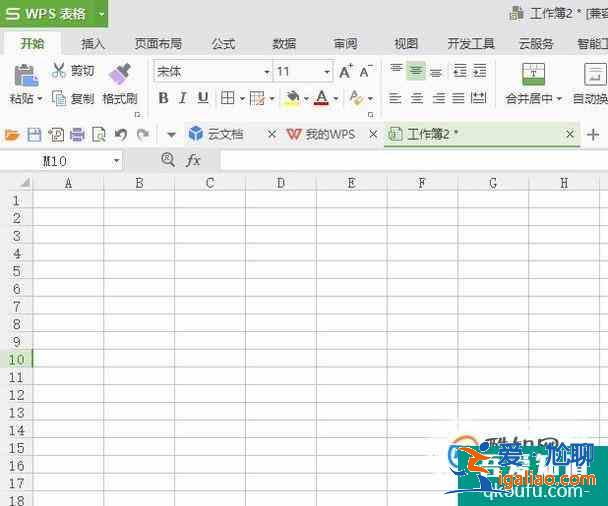Decrease indent icon
The height and width of the screenshot is (506, 608).
460,71
